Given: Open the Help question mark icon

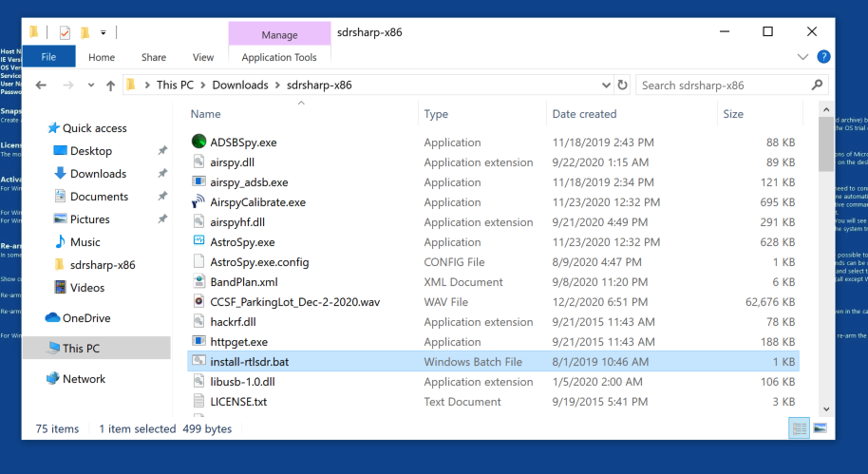Looking at the screenshot, I should tap(823, 56).
